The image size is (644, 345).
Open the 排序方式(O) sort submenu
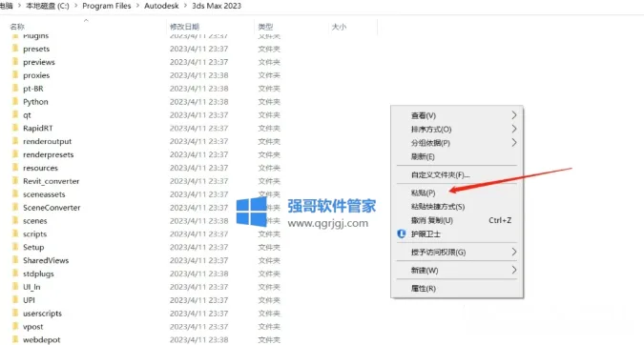coord(457,130)
